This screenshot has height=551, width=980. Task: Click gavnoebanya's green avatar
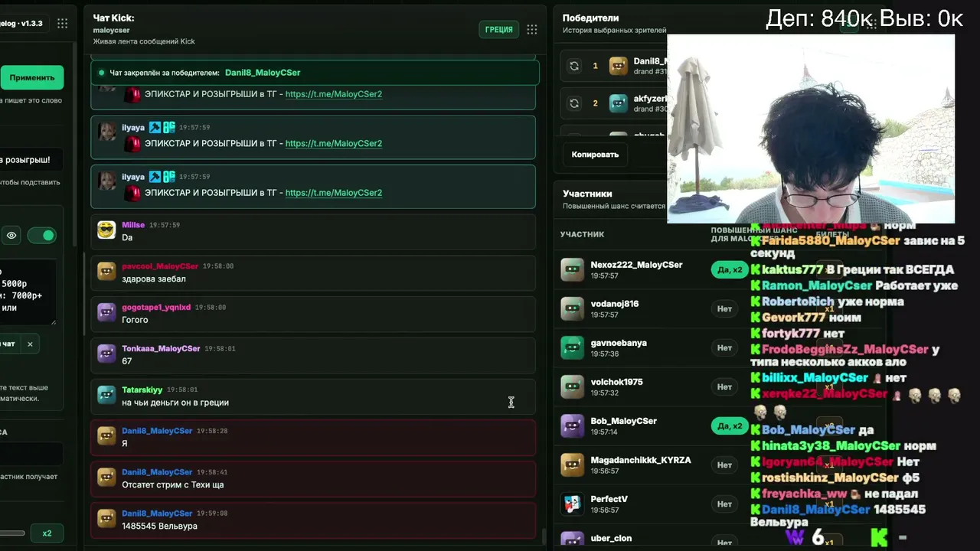click(573, 347)
